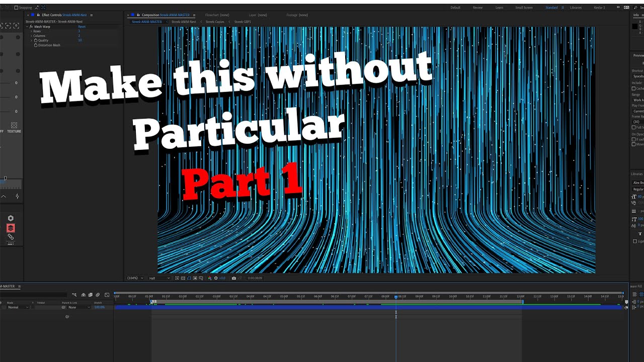
Task: Open the magnification (104%) dropdown
Action: tap(135, 278)
